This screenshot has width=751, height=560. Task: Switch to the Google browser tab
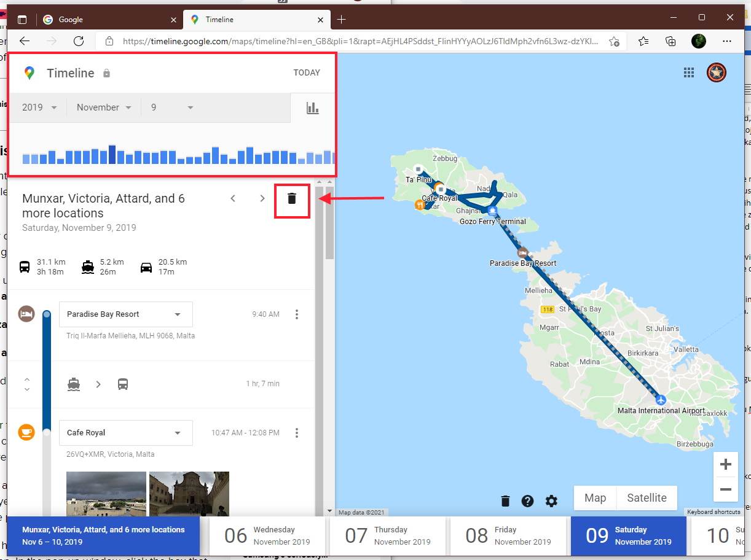click(x=108, y=20)
